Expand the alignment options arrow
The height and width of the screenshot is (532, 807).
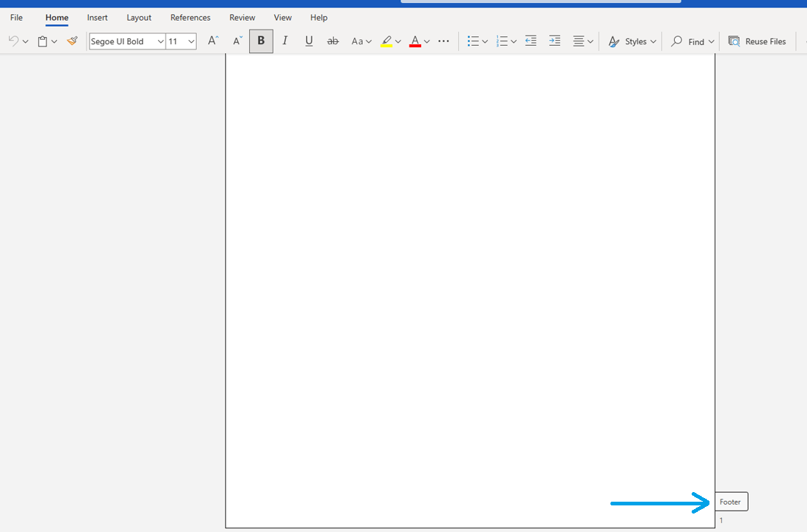click(590, 41)
